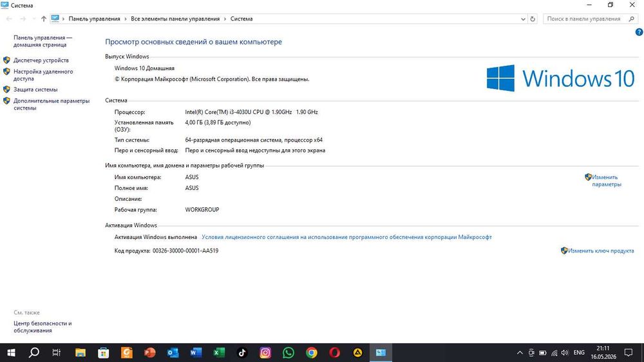Click the magnifier in the search box
The width and height of the screenshot is (644, 362).
pyautogui.click(x=632, y=19)
